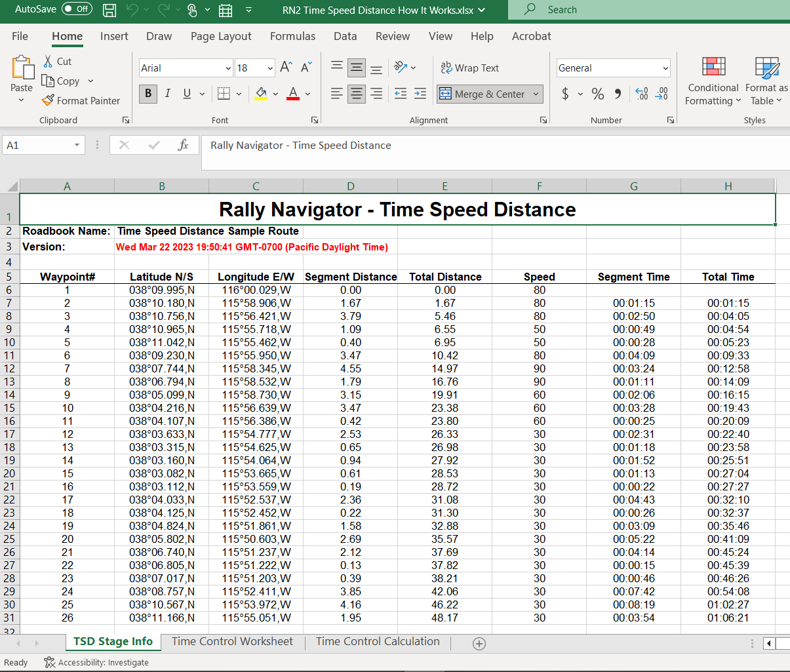This screenshot has height=672, width=790.
Task: Click the Insert Function fx icon
Action: pyautogui.click(x=183, y=145)
